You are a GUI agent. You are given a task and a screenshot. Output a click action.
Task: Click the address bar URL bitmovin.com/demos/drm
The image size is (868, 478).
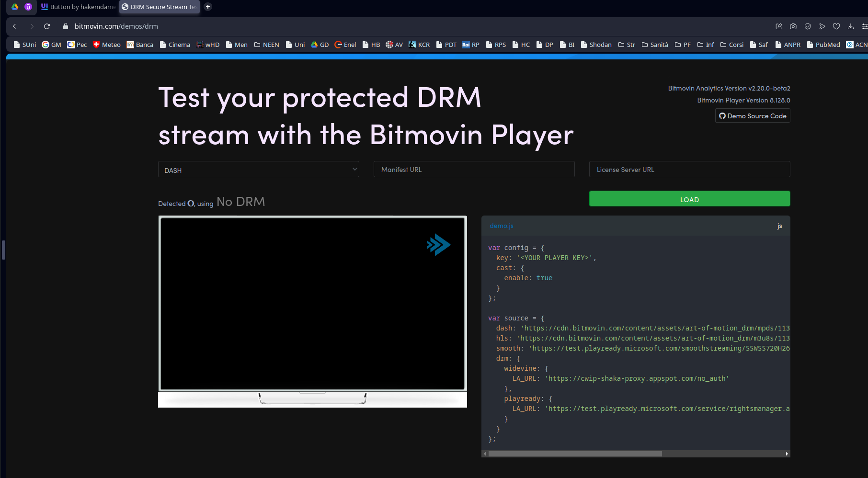tap(116, 26)
